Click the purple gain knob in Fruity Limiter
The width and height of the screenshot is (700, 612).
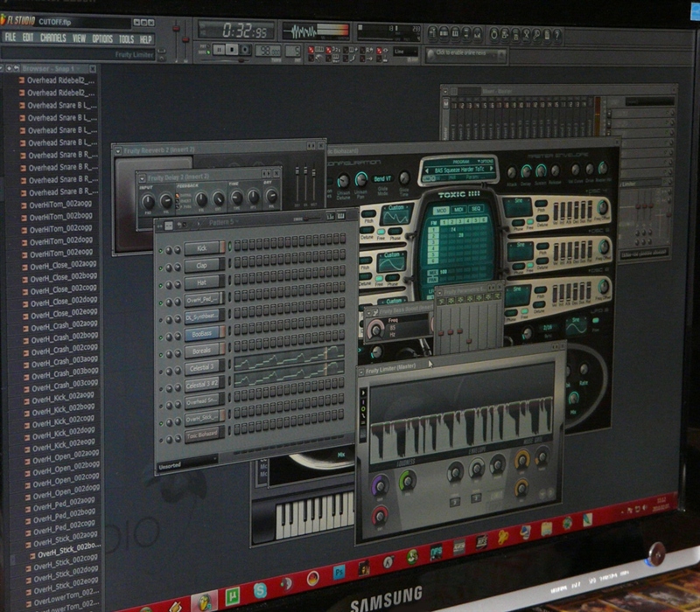tap(380, 483)
